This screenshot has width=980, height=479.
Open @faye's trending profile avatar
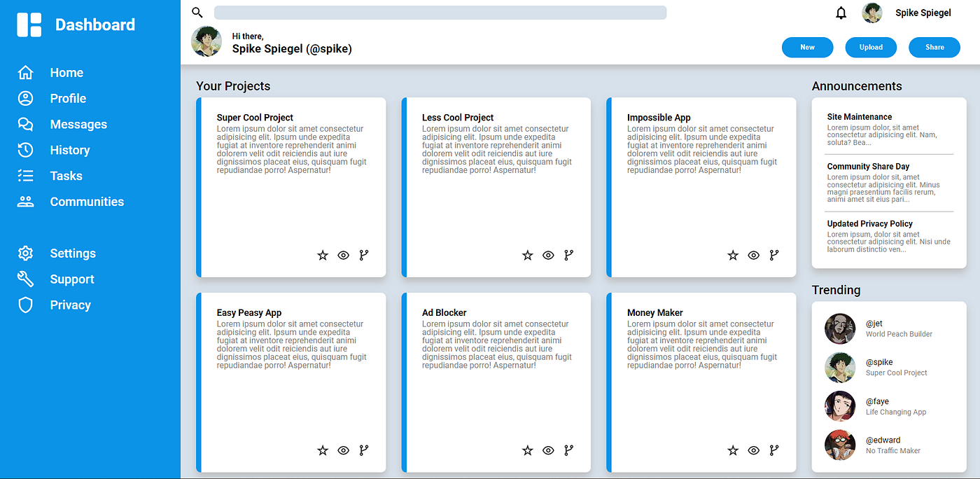coord(840,406)
